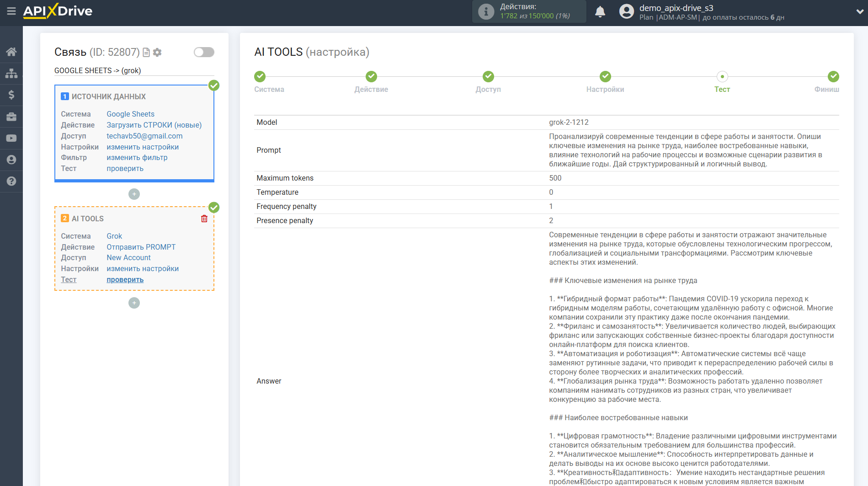Open the YouTube icon in the sidebar
The width and height of the screenshot is (868, 486).
(x=11, y=138)
